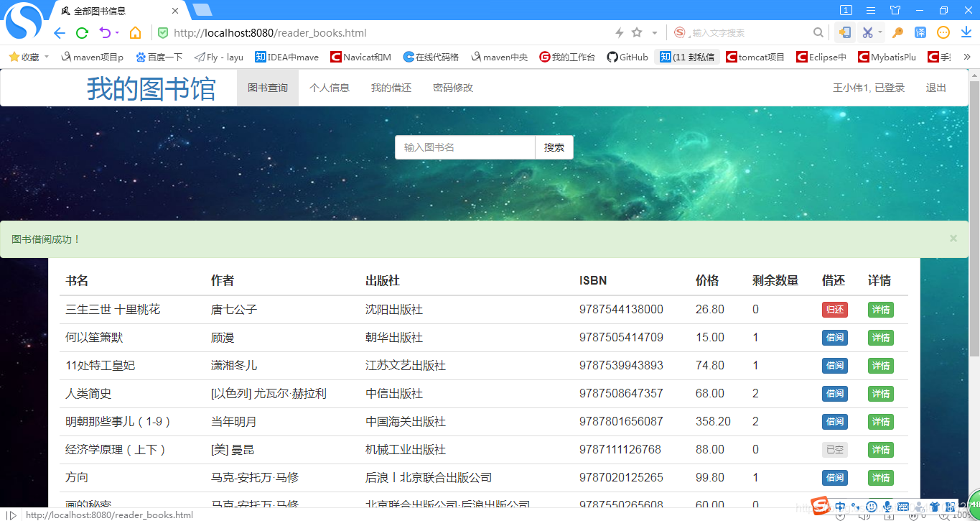
Task: Click the magnifier search icon in the search box
Action: point(818,32)
